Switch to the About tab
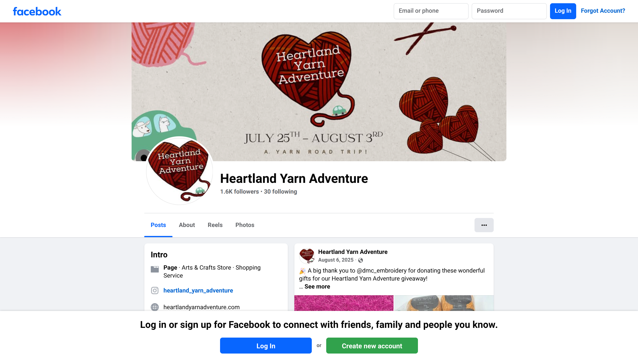Viewport: 638px width, 364px height. (x=187, y=225)
